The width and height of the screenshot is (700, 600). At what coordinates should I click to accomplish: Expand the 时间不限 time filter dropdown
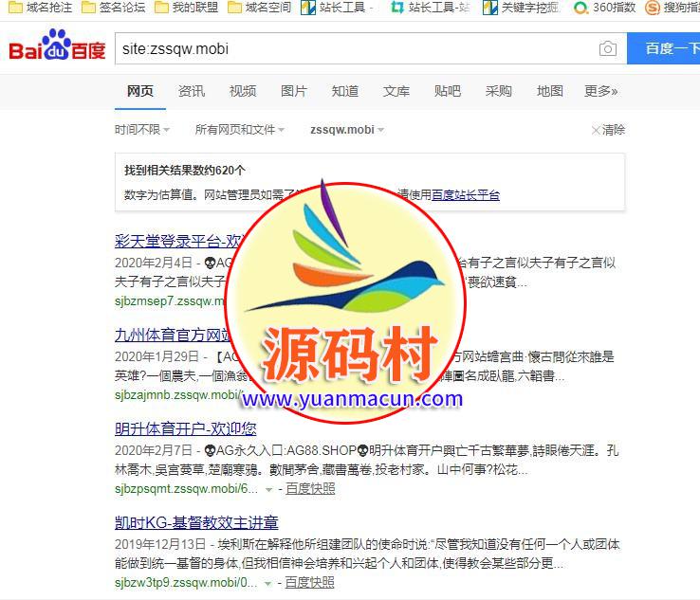(x=142, y=130)
